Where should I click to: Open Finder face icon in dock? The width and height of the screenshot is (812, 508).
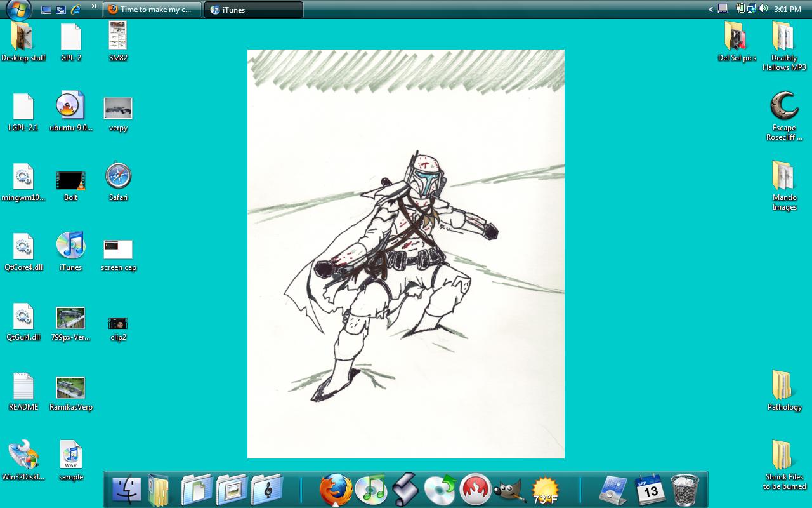tap(127, 490)
